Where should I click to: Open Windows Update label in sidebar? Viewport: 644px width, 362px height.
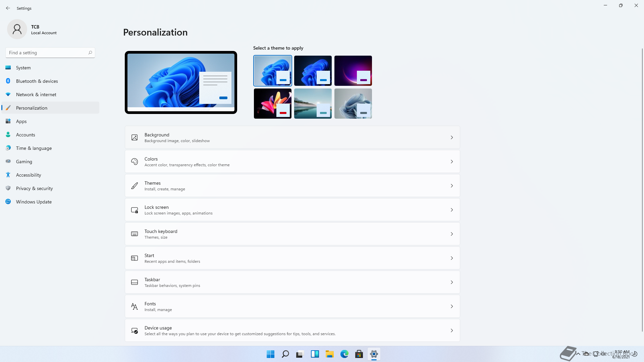pos(34,202)
